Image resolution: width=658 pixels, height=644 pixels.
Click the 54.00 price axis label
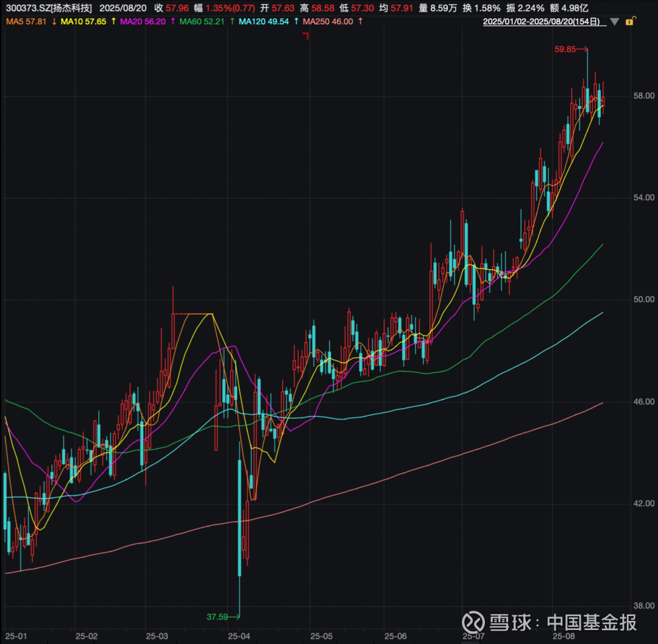click(x=644, y=197)
